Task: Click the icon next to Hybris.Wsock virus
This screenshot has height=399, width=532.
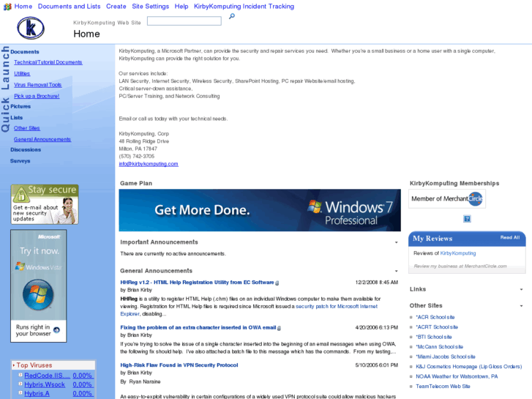Action: 20,384
